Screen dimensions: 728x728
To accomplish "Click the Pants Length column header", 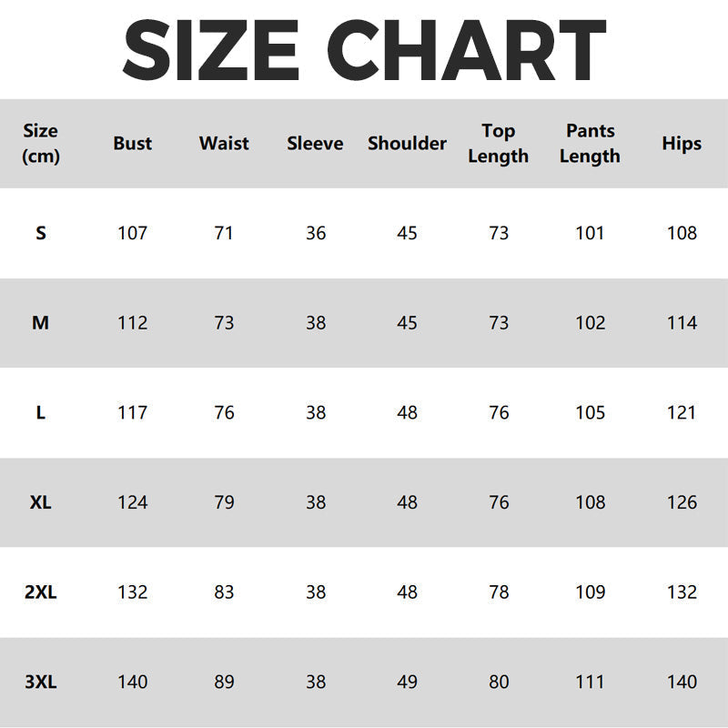I will (590, 144).
